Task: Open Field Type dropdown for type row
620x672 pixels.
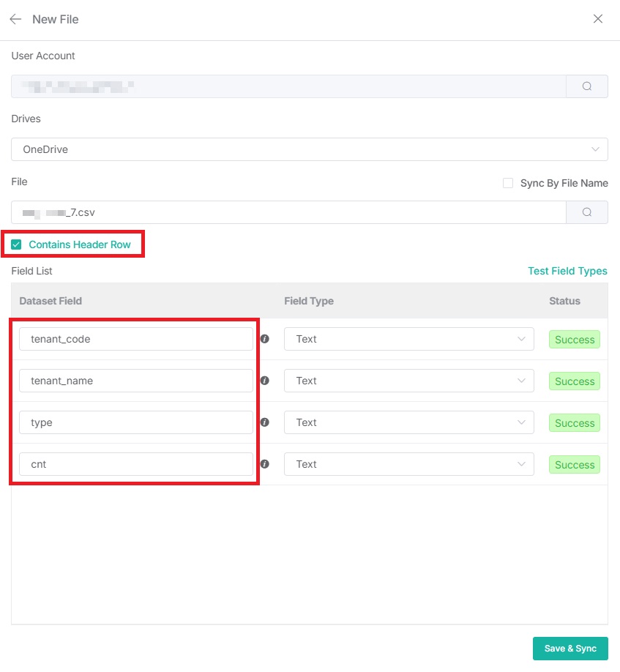Action: [408, 422]
